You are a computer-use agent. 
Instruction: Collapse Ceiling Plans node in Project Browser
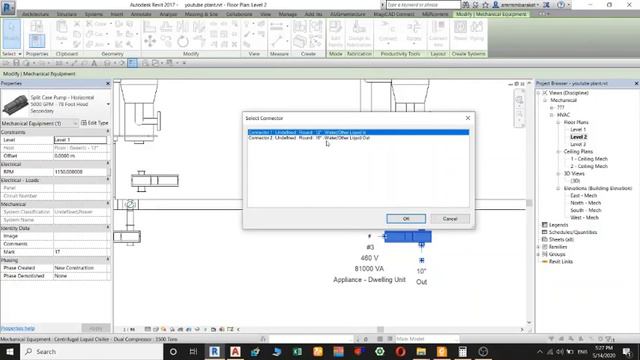(x=558, y=151)
